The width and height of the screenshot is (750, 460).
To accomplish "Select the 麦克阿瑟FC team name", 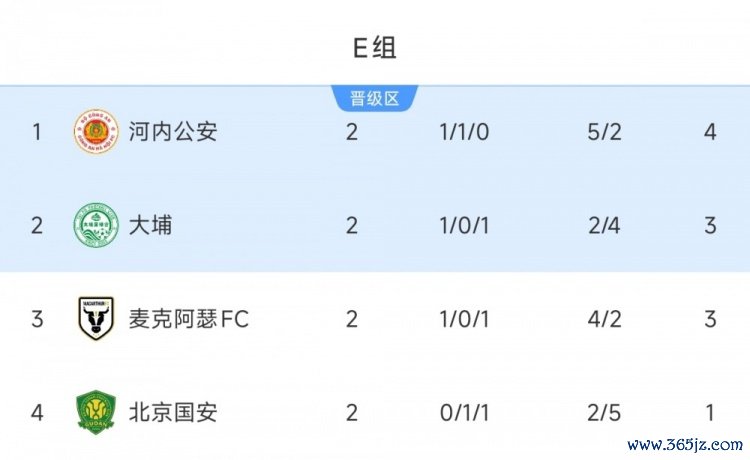I will (188, 319).
